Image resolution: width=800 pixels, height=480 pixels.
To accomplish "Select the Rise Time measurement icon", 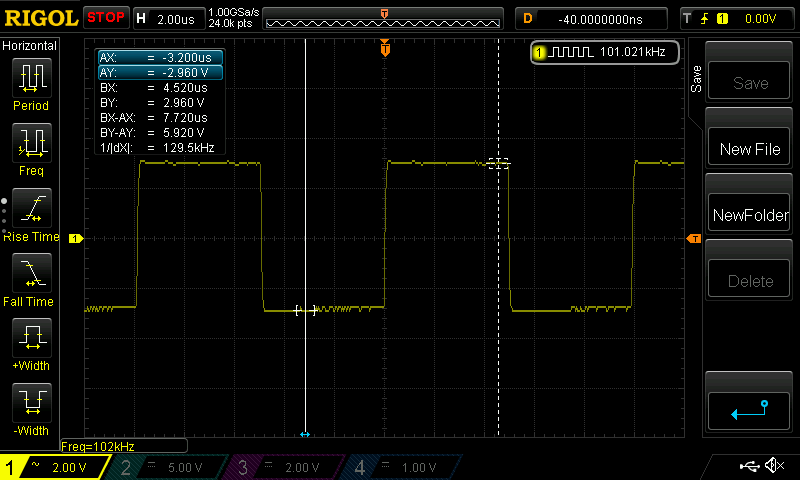I will coord(31,208).
